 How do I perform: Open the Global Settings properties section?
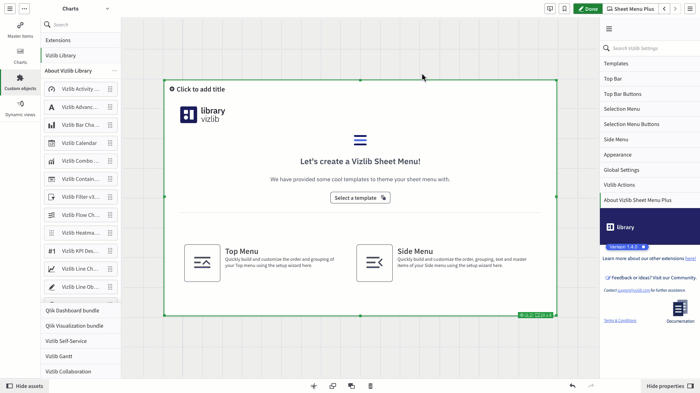tap(650, 170)
